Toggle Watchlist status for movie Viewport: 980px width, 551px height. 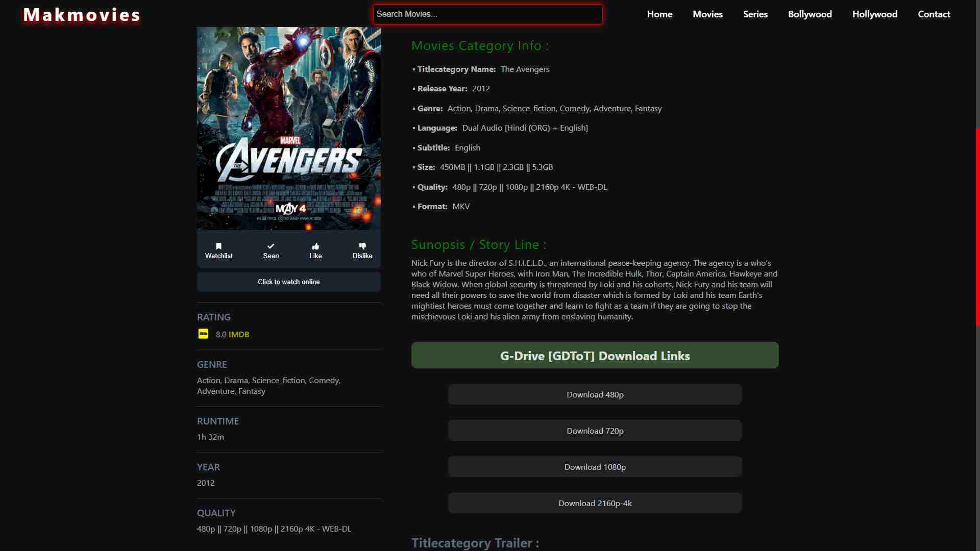click(x=219, y=251)
